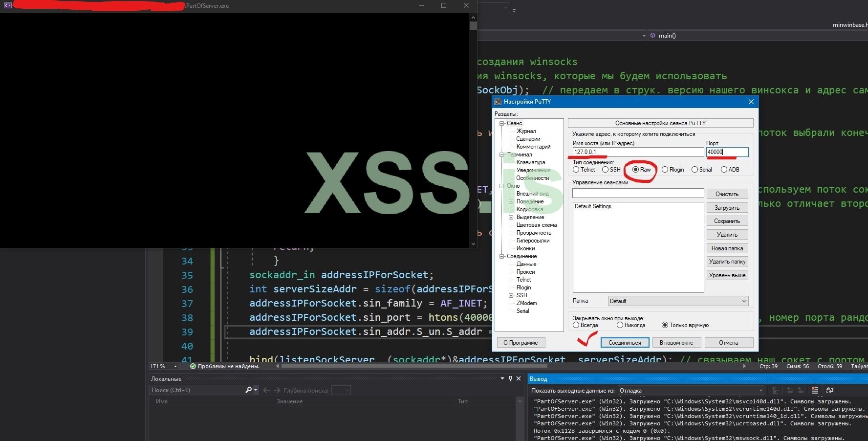Click the clear-all output icon in Вывод
Screen dimensions: 868x441
coord(815,390)
